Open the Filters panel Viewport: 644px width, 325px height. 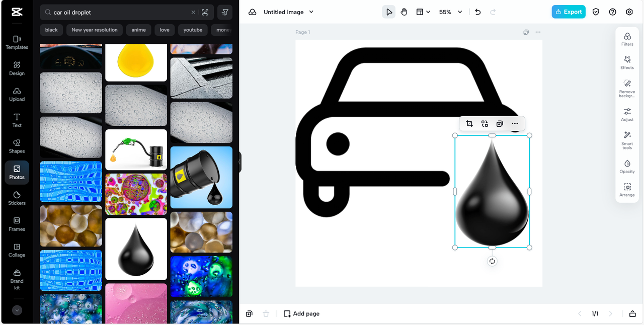point(627,39)
